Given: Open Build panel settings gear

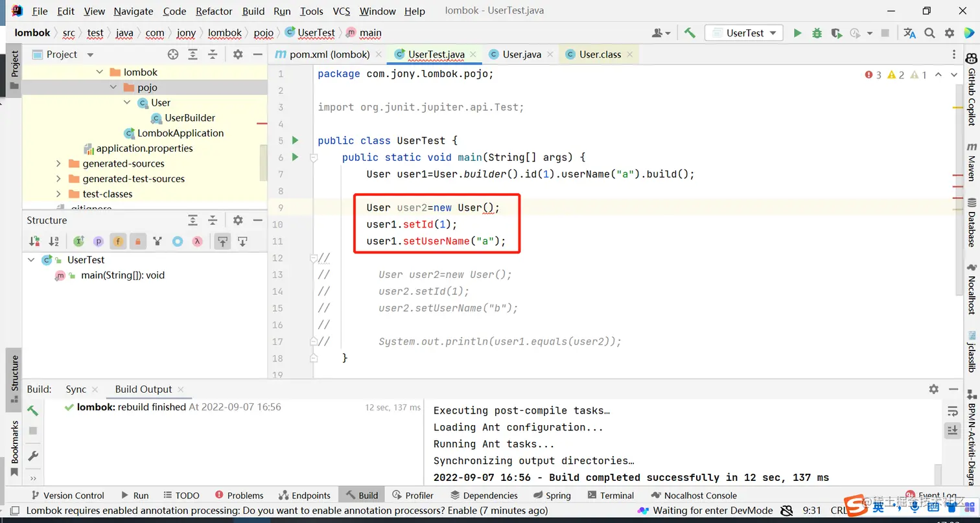Looking at the screenshot, I should pos(933,389).
